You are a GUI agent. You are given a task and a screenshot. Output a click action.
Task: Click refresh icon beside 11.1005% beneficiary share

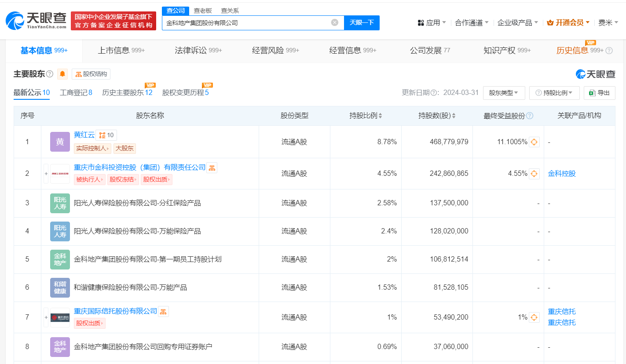534,142
